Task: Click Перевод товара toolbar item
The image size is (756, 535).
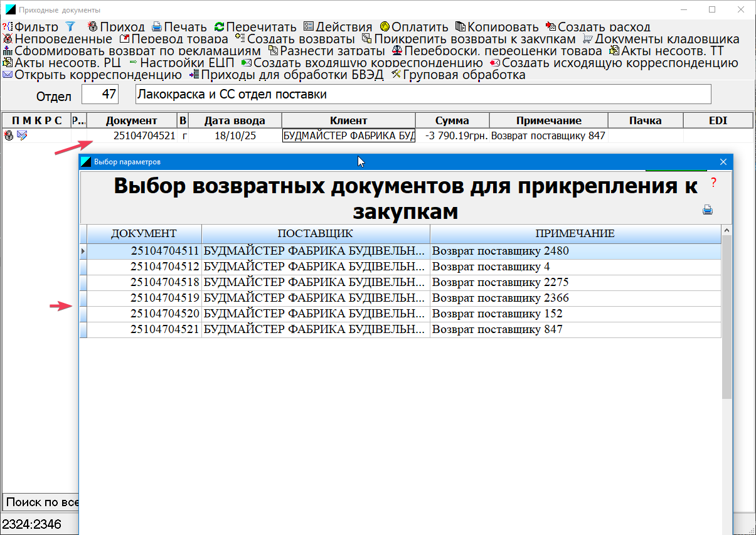Action: (174, 39)
